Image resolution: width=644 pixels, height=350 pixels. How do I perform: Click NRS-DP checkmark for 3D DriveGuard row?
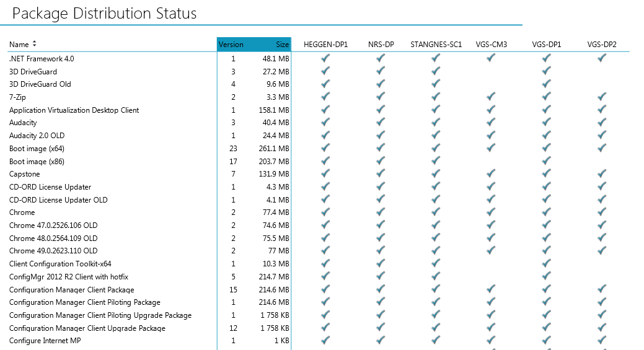(x=381, y=71)
